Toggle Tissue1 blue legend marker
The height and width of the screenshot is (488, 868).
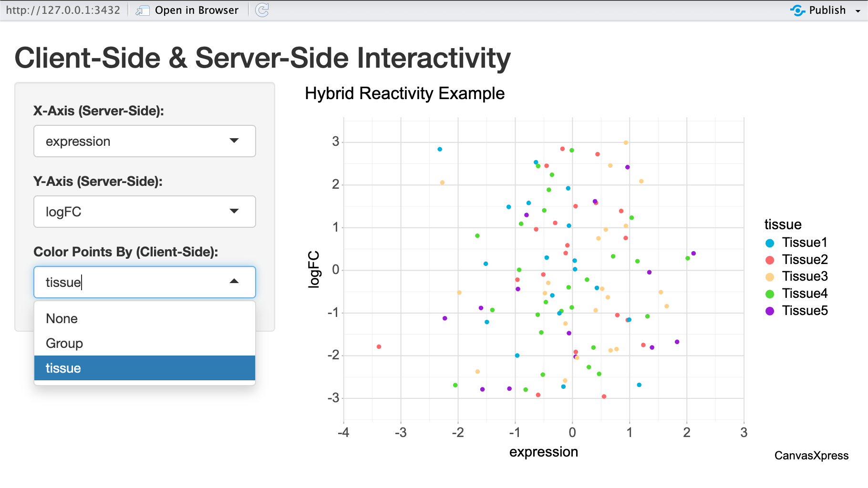click(x=769, y=243)
